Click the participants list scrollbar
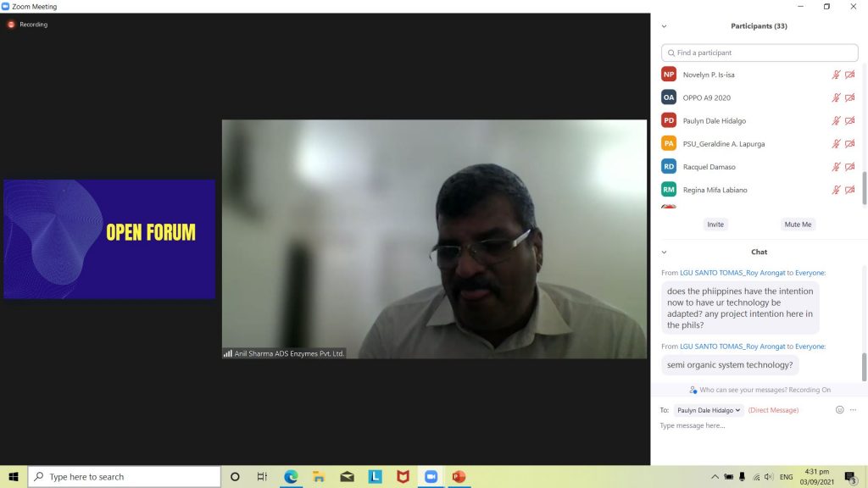The image size is (868, 488). (x=864, y=188)
